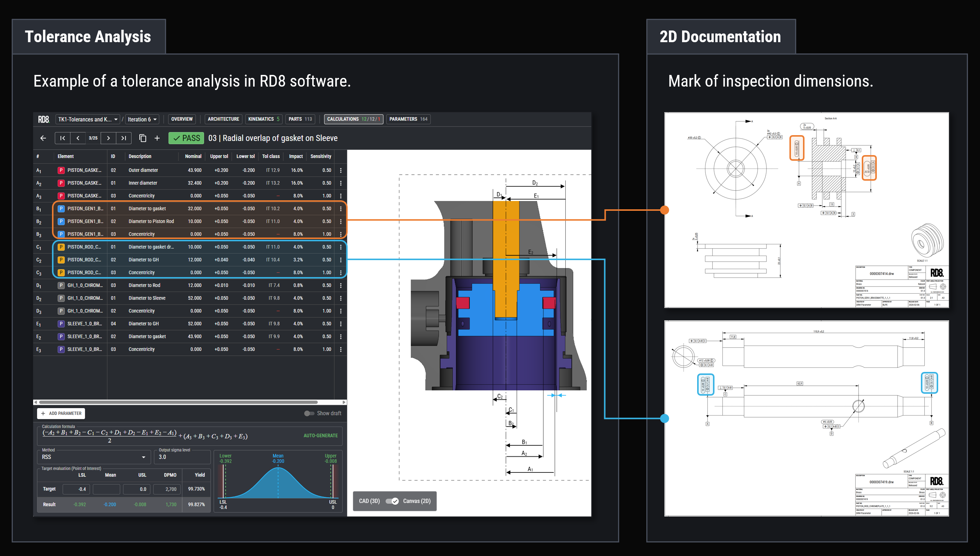
Task: Jump to the last calculation record
Action: pyautogui.click(x=124, y=138)
